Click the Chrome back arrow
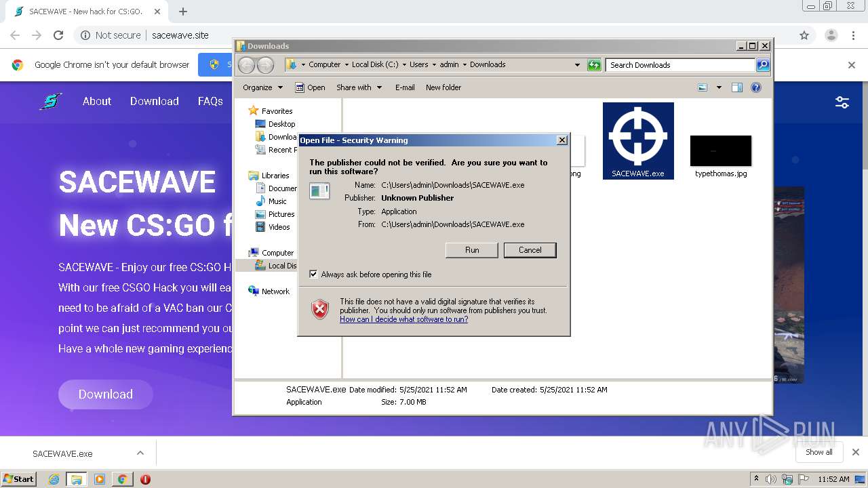The height and width of the screenshot is (488, 868). 15,35
